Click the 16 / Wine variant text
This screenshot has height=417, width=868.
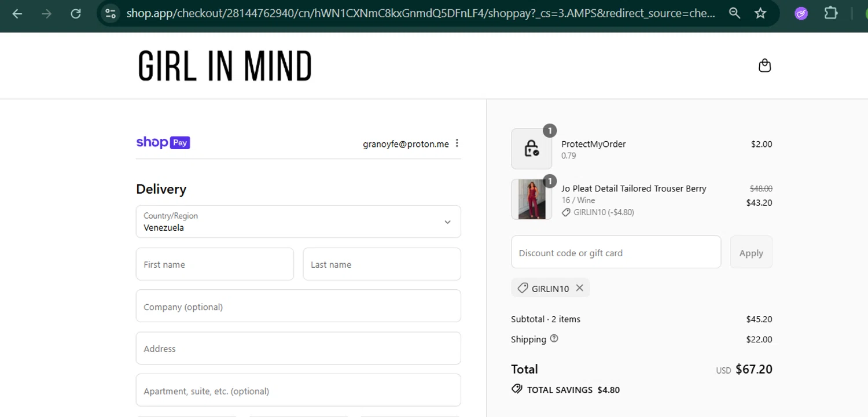[578, 200]
